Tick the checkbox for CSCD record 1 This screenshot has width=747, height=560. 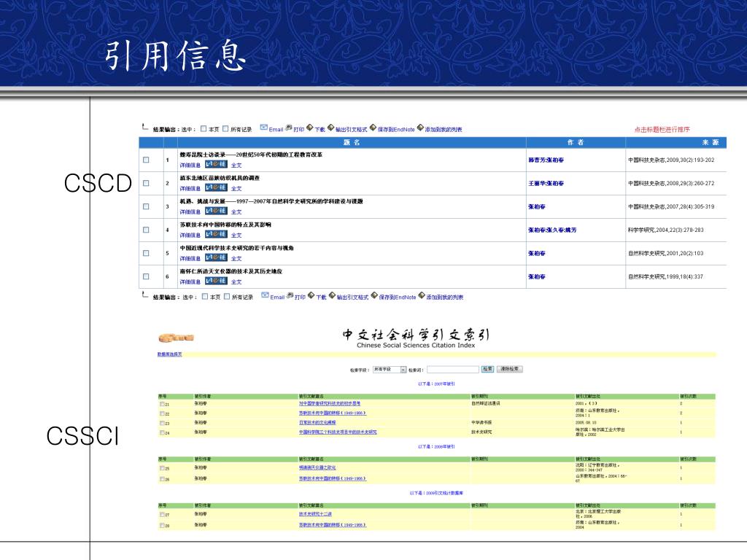(146, 160)
